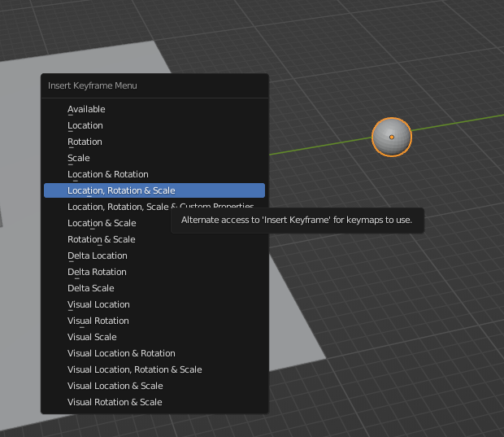504x437 pixels.
Task: Choose Delta Scale keyframe entry
Action: tap(154, 288)
